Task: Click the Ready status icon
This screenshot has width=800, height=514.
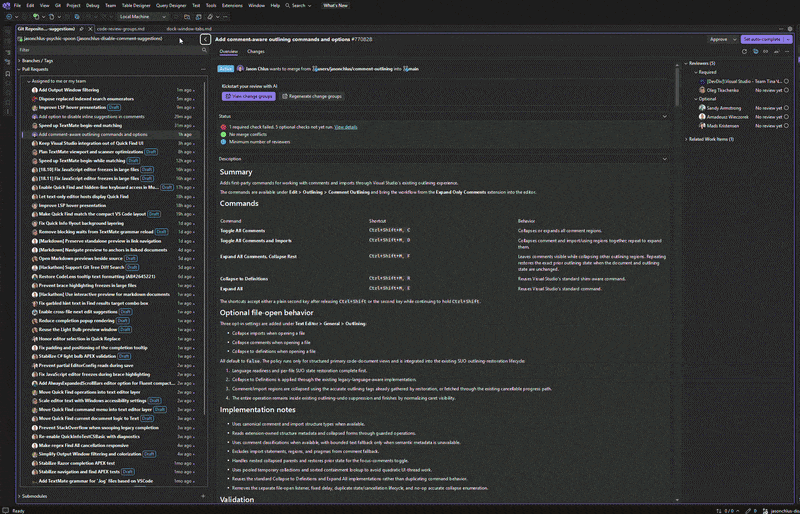Action: pos(6,510)
